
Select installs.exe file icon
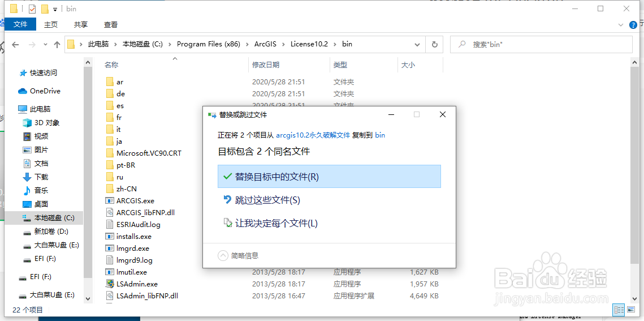pos(109,236)
